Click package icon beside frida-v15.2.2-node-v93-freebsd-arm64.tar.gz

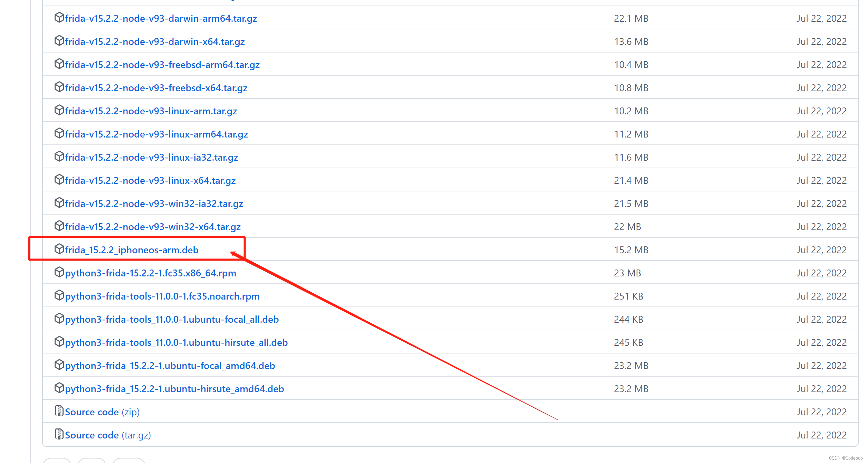tap(59, 64)
